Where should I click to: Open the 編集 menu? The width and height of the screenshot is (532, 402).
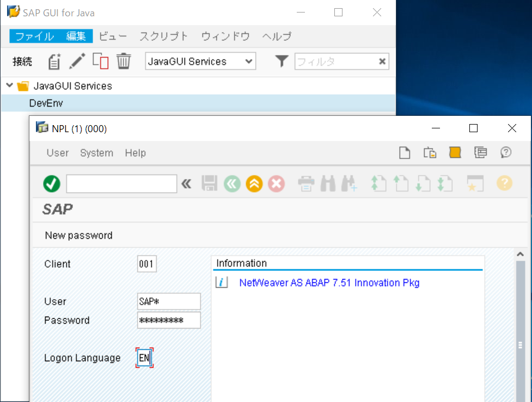[76, 36]
